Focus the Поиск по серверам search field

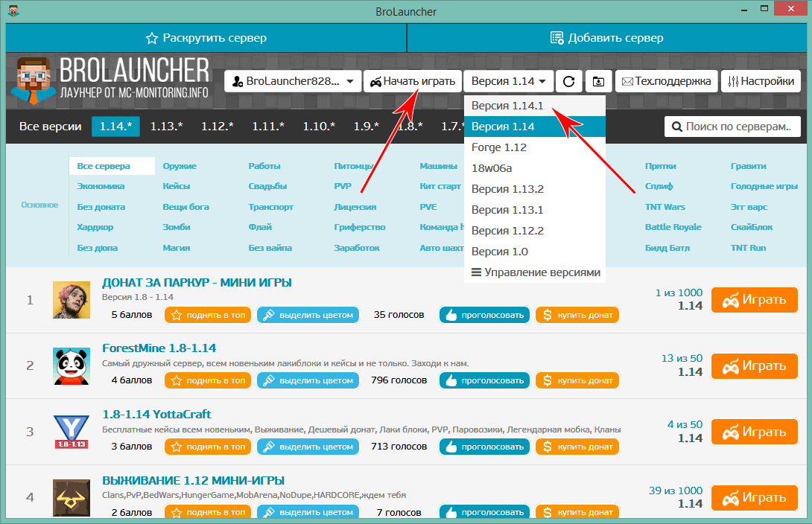(732, 127)
